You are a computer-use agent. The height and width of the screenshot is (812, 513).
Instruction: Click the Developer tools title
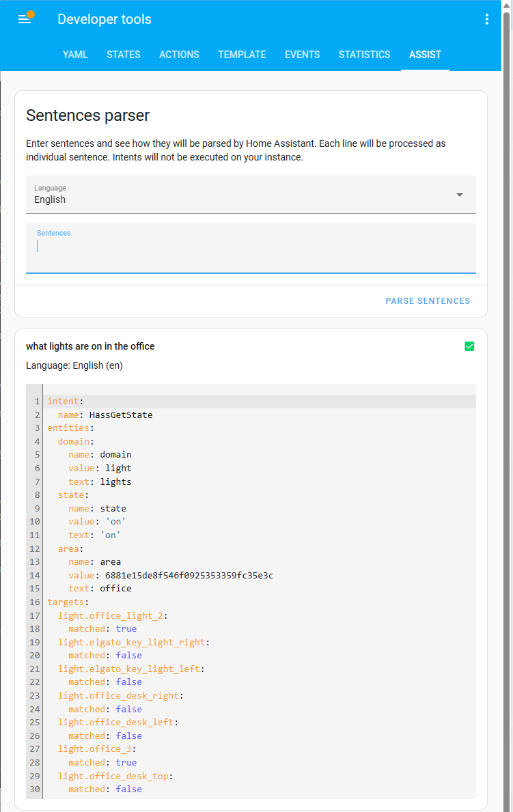[104, 18]
